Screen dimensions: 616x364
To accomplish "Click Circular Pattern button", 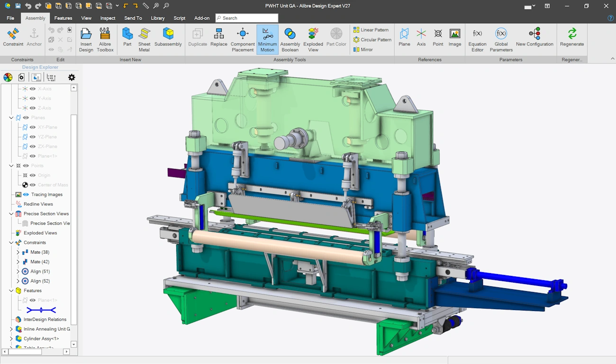I will (372, 40).
